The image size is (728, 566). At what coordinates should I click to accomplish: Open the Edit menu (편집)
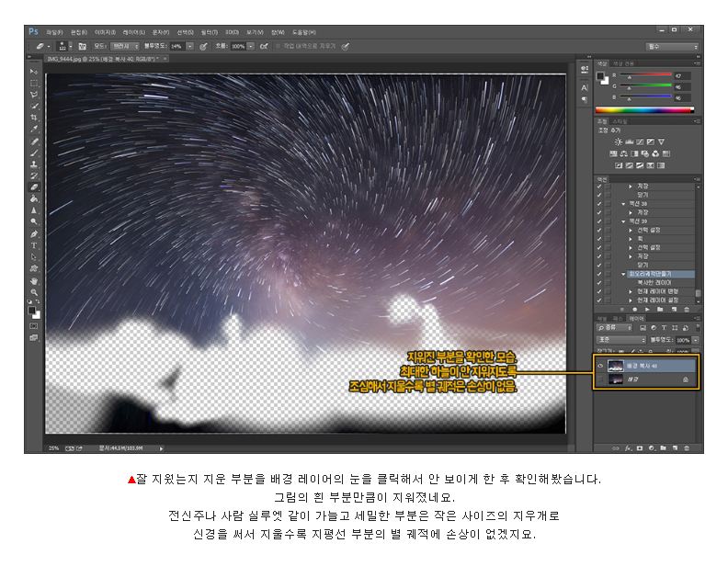[x=79, y=32]
